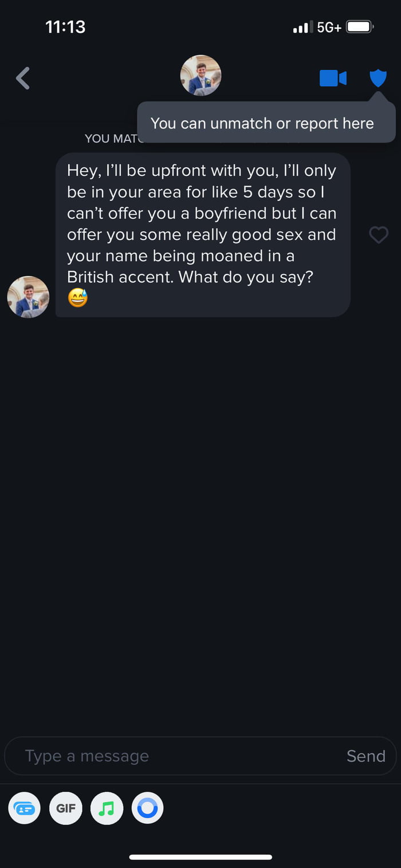Viewport: 401px width, 868px height.
Task: Share a song with the music note icon
Action: [x=107, y=808]
